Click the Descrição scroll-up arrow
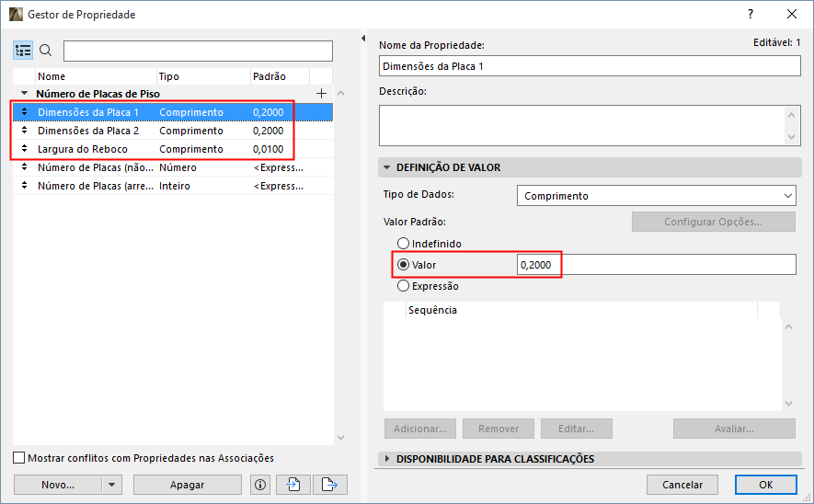This screenshot has height=504, width=814. [791, 115]
